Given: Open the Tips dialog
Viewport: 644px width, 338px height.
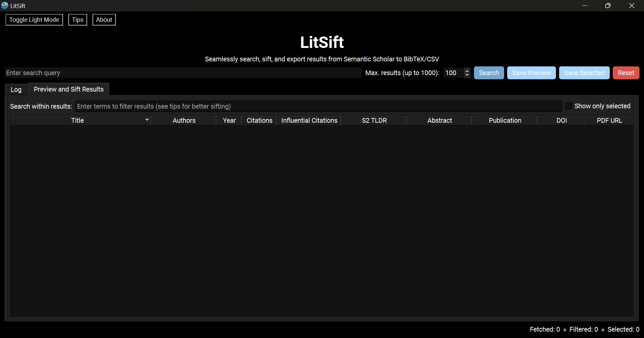Looking at the screenshot, I should click(x=78, y=20).
